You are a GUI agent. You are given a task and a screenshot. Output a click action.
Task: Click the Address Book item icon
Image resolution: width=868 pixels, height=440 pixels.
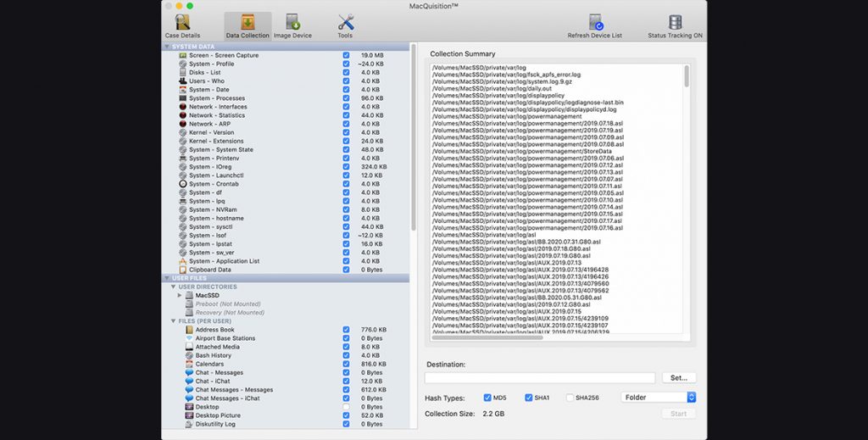coord(189,330)
